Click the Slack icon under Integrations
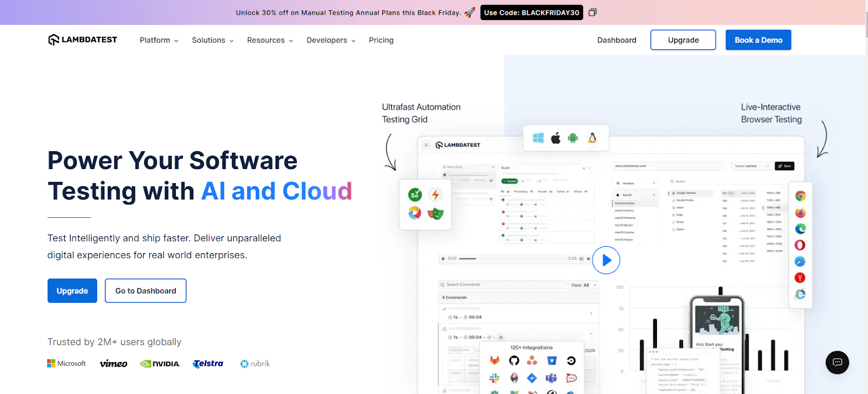Image resolution: width=868 pixels, height=394 pixels. (x=495, y=378)
